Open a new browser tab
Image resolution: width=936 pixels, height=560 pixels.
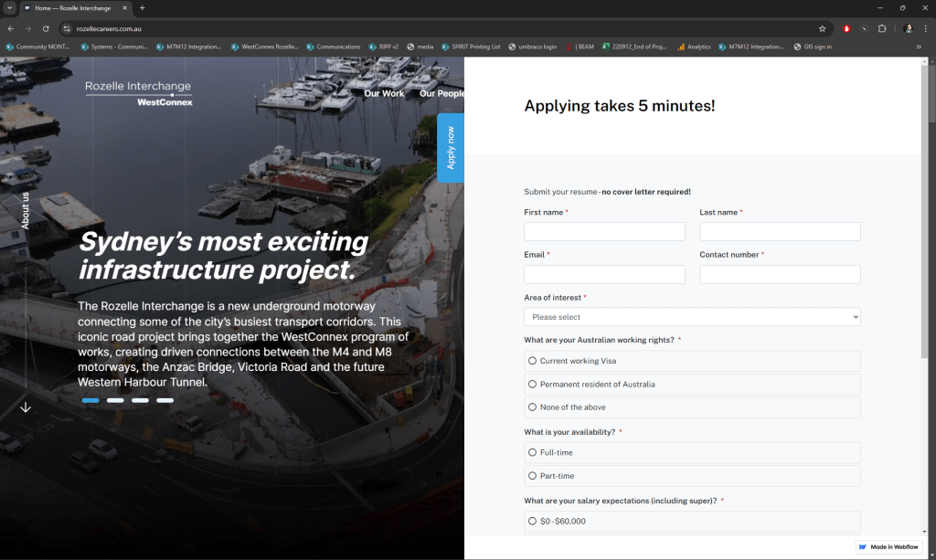(142, 8)
